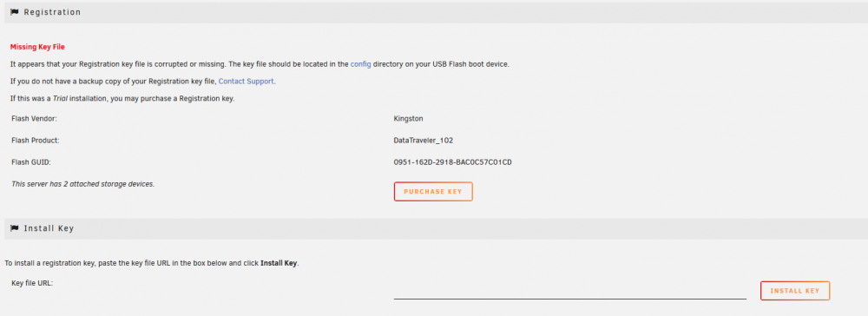868x316 pixels.
Task: Click the attached storage devices note
Action: (83, 184)
